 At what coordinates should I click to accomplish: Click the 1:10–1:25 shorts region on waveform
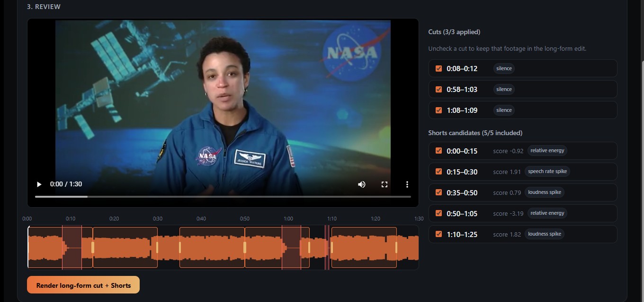coord(364,247)
